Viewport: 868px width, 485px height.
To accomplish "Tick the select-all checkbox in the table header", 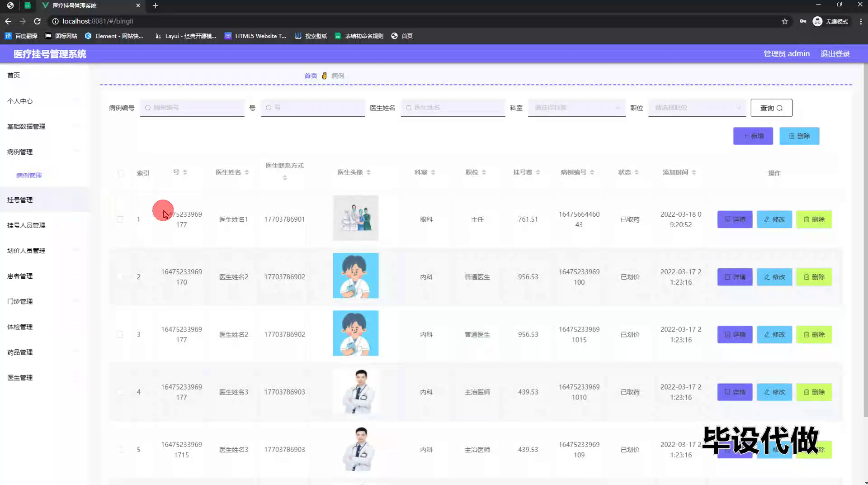I will click(120, 173).
